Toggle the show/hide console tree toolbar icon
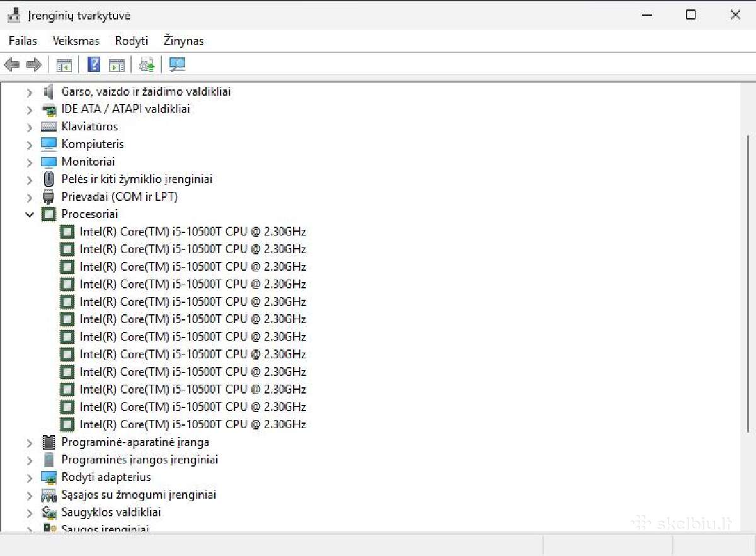This screenshot has height=556, width=756. point(64,64)
